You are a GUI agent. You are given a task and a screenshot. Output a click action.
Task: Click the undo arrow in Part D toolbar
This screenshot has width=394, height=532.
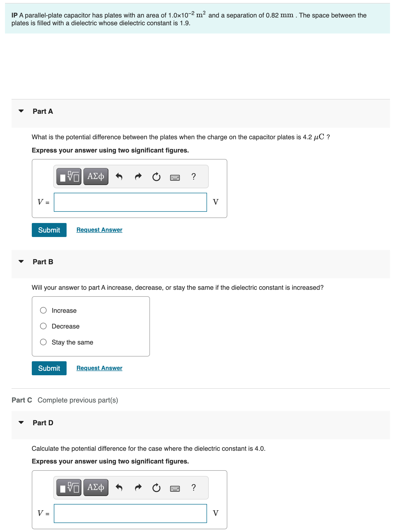[119, 487]
